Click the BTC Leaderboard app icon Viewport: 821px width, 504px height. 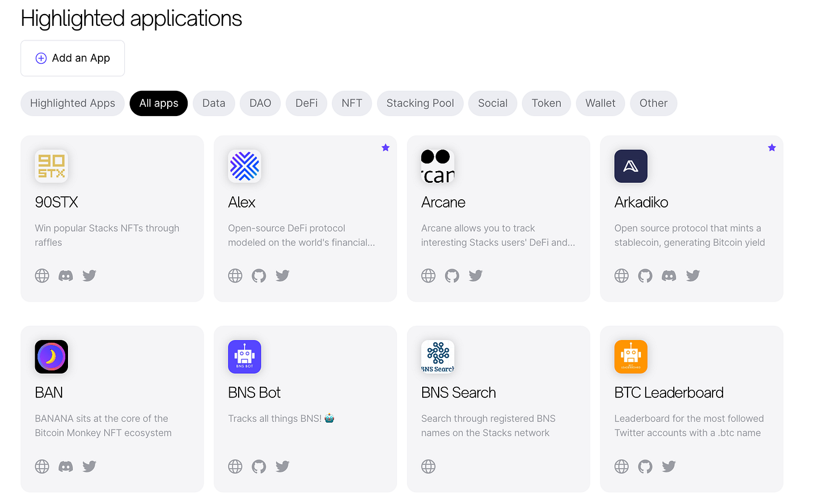(630, 356)
